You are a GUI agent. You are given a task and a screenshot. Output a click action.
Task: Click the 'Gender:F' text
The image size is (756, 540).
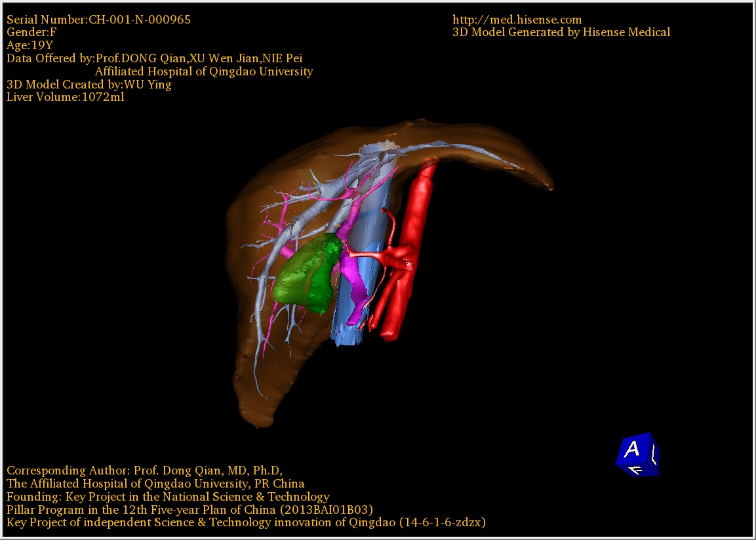(x=31, y=32)
